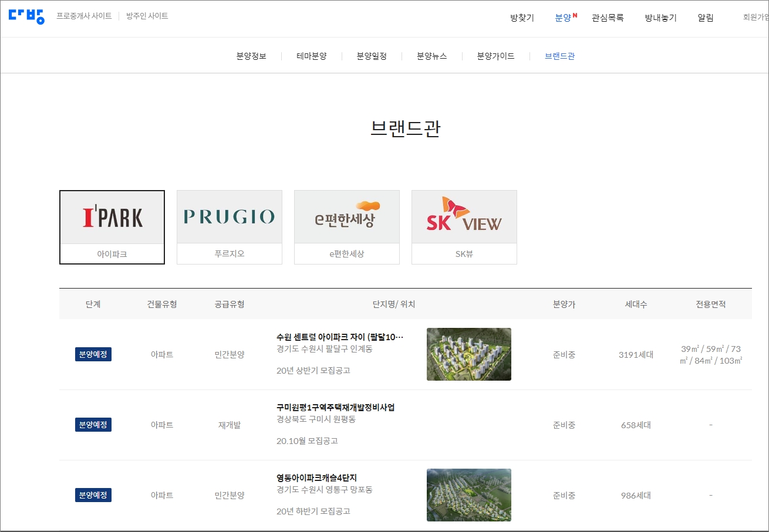Switch to the 분양가이드 tab

tap(496, 56)
